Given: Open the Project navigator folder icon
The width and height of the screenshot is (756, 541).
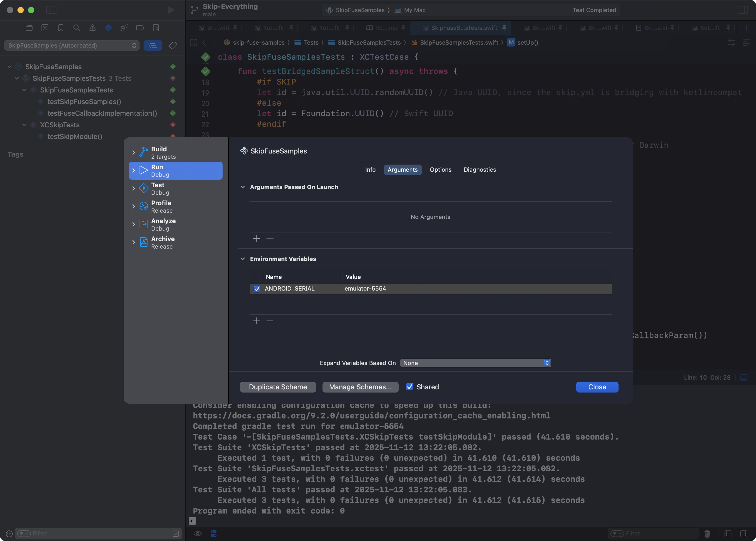Looking at the screenshot, I should 29,28.
